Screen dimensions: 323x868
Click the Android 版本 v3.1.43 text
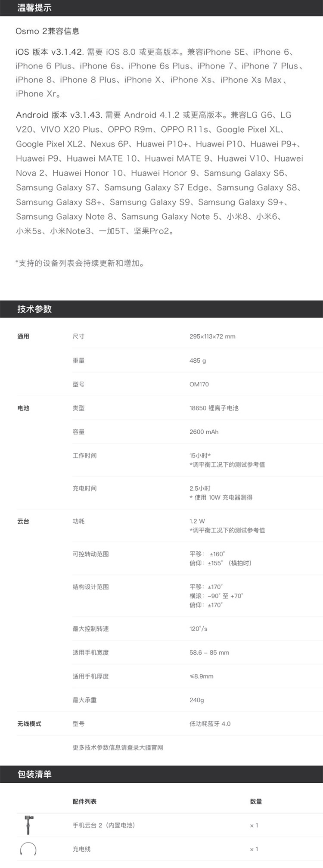click(59, 115)
